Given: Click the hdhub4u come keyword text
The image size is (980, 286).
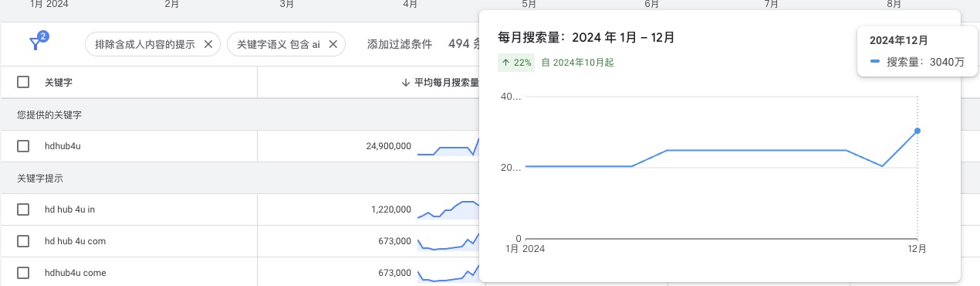Looking at the screenshot, I should point(76,273).
